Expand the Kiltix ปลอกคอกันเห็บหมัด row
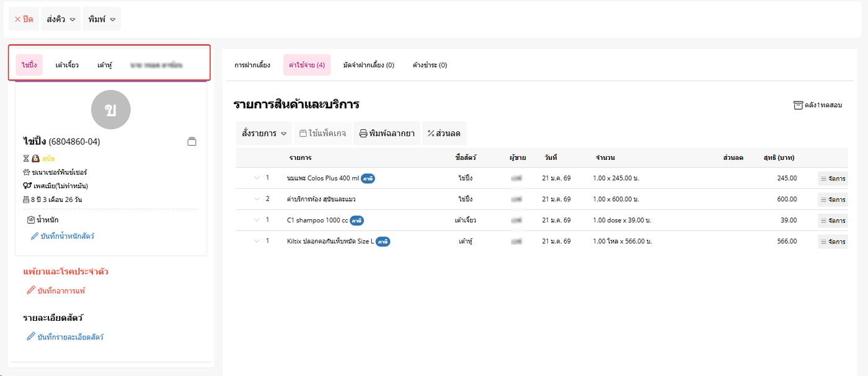 [x=257, y=241]
